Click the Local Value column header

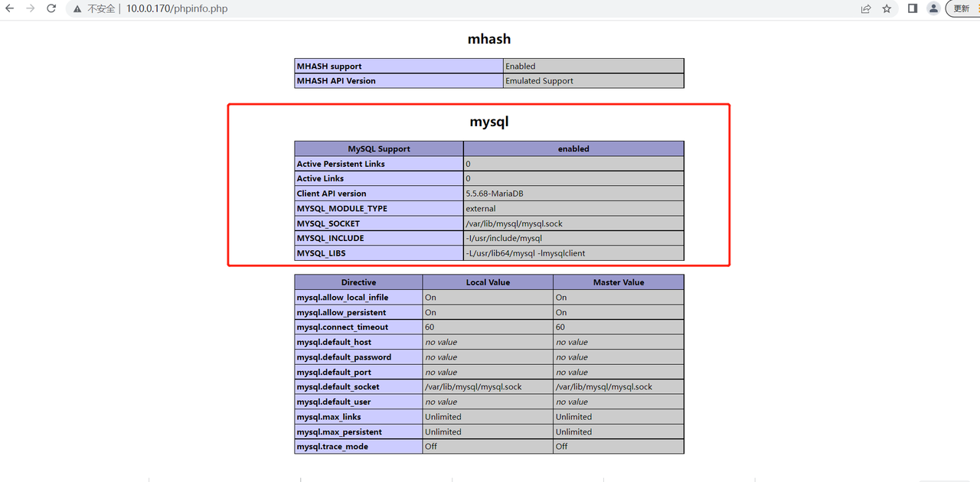488,282
